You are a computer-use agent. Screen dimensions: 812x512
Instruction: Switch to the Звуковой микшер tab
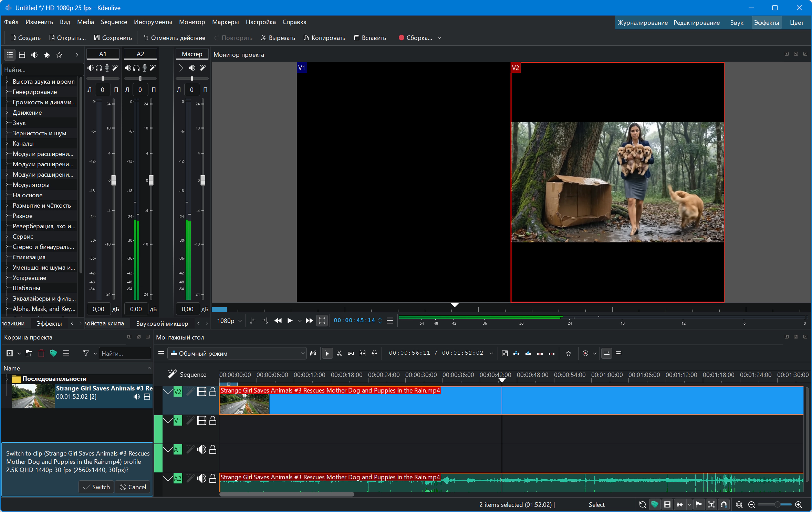click(162, 323)
